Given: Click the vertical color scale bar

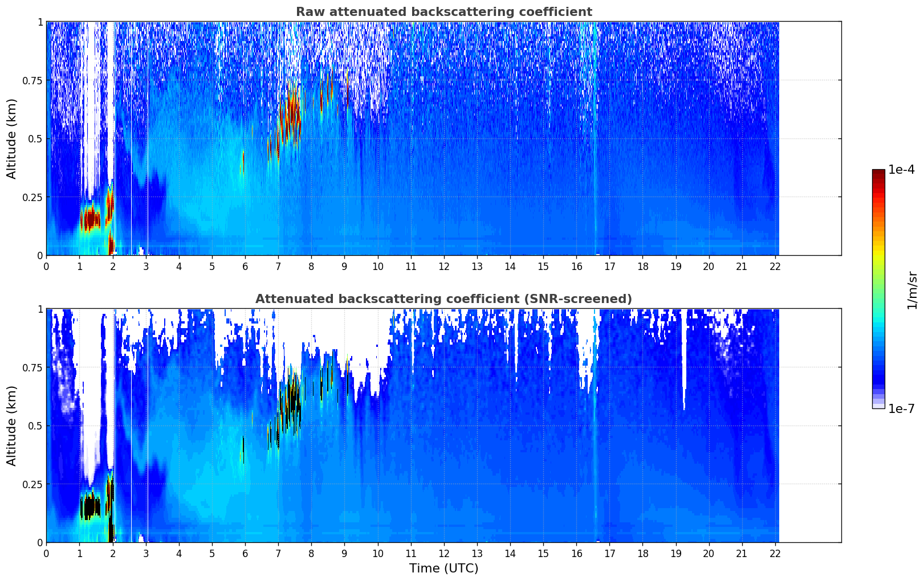Looking at the screenshot, I should [x=878, y=289].
